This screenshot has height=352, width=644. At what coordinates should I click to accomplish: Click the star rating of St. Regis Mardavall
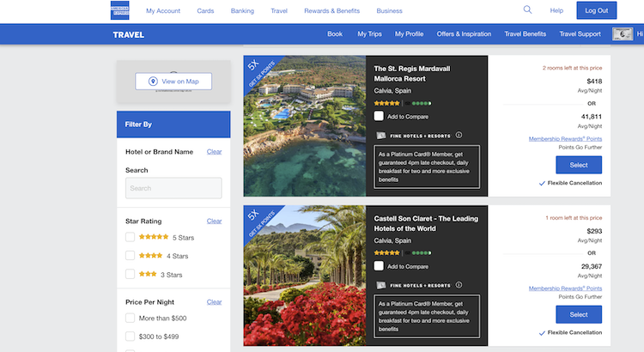click(x=386, y=103)
